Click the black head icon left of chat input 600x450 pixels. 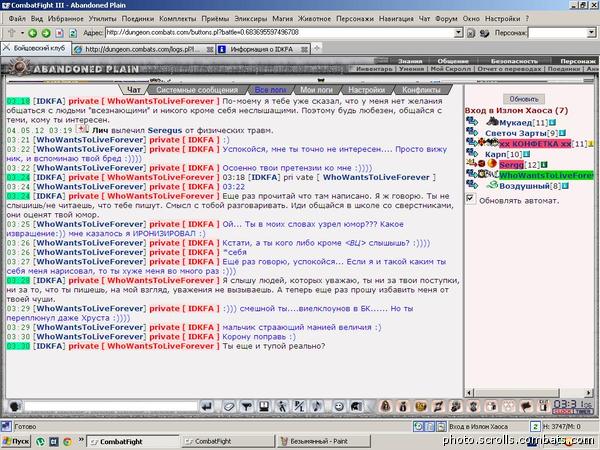point(15,406)
